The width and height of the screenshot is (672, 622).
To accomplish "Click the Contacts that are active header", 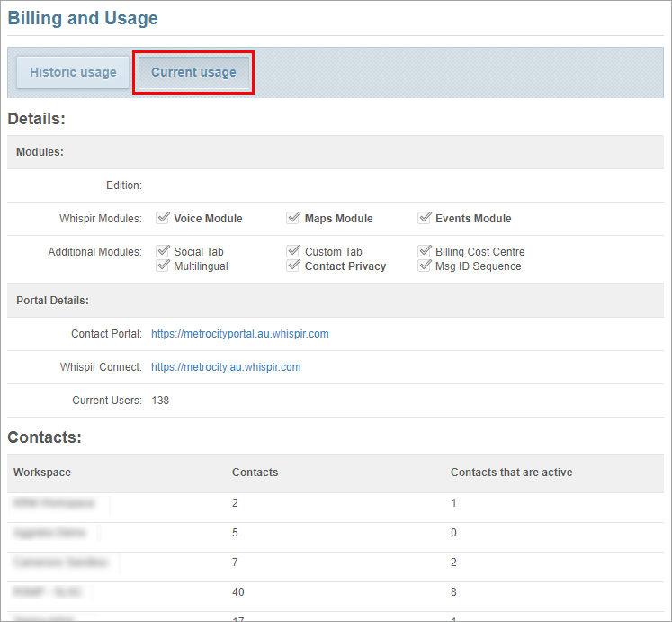I will pyautogui.click(x=511, y=473).
